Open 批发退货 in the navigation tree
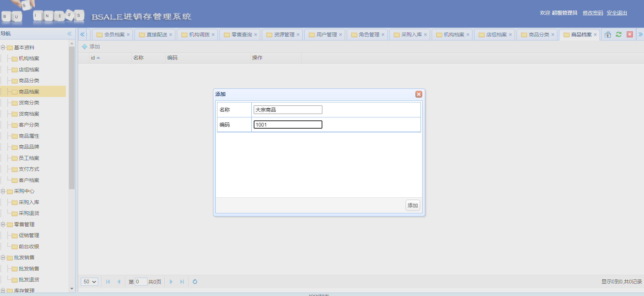The image size is (644, 296). click(29, 280)
